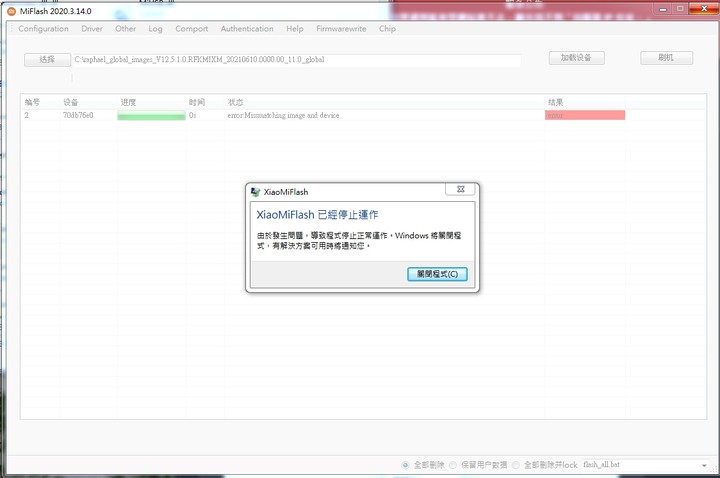Click the close program button in dialog

pyautogui.click(x=437, y=274)
